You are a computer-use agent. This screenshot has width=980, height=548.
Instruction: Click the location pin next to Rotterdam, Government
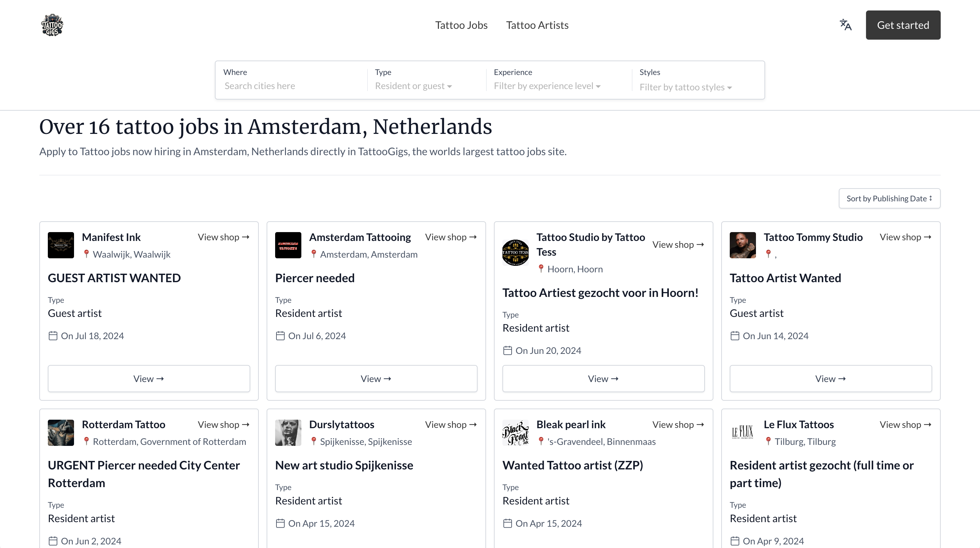click(x=86, y=441)
